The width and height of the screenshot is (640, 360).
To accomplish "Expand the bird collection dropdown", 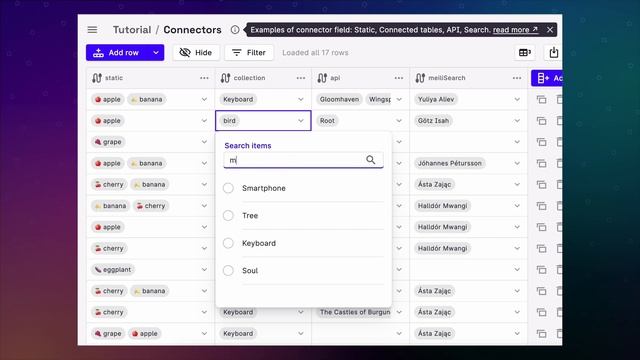I will tap(301, 121).
